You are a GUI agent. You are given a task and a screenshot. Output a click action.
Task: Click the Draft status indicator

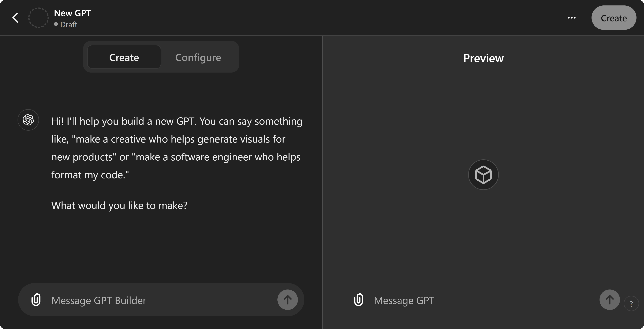point(69,24)
